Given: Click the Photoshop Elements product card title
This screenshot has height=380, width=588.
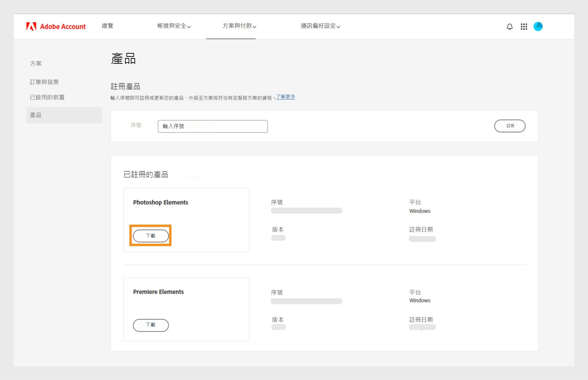Looking at the screenshot, I should point(160,202).
